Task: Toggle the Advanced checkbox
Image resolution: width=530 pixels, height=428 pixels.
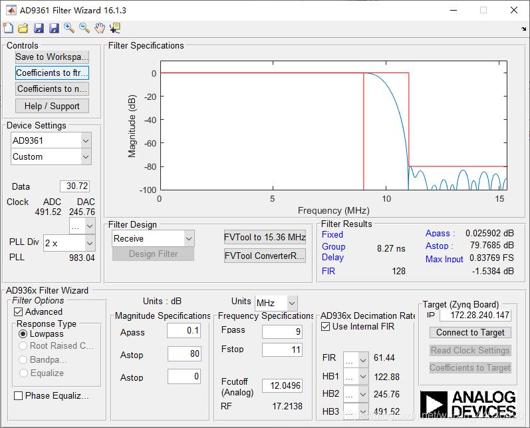Action: [x=18, y=312]
